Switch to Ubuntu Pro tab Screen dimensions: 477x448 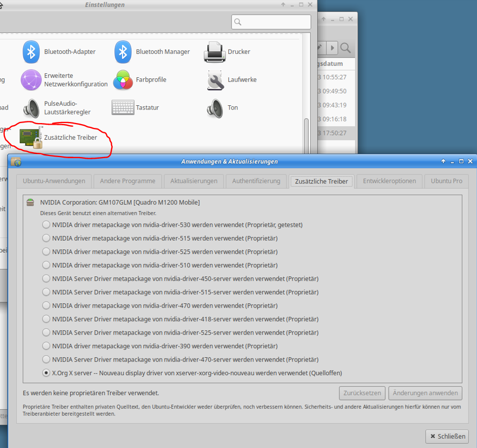pos(446,181)
